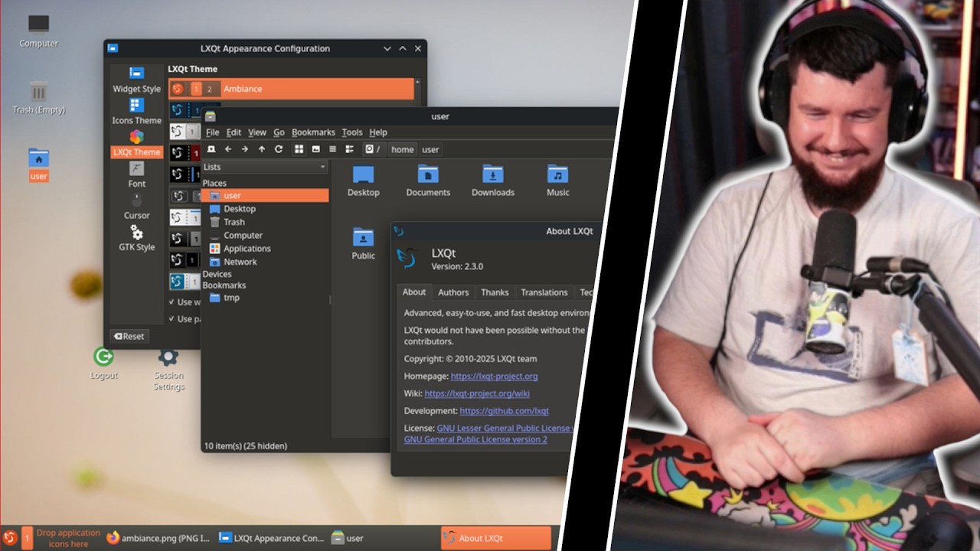Go up to parent folder in file manager
The image size is (980, 551).
(x=262, y=149)
